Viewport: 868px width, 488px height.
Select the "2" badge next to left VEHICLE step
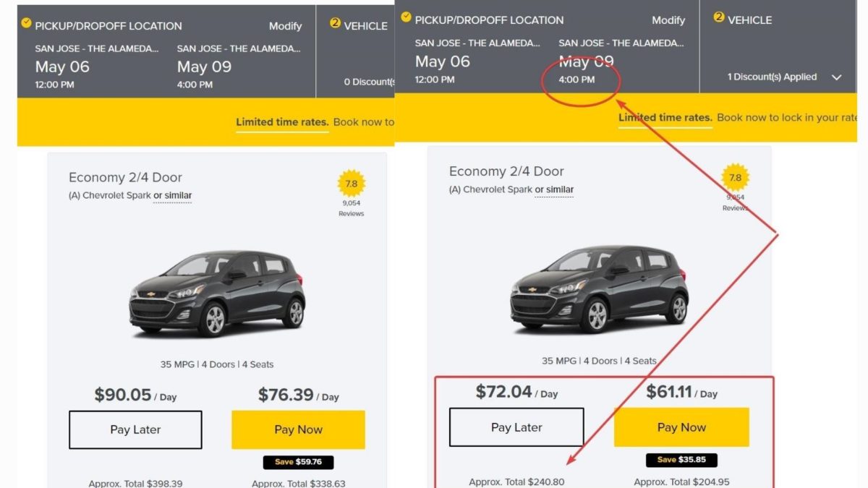click(x=333, y=25)
